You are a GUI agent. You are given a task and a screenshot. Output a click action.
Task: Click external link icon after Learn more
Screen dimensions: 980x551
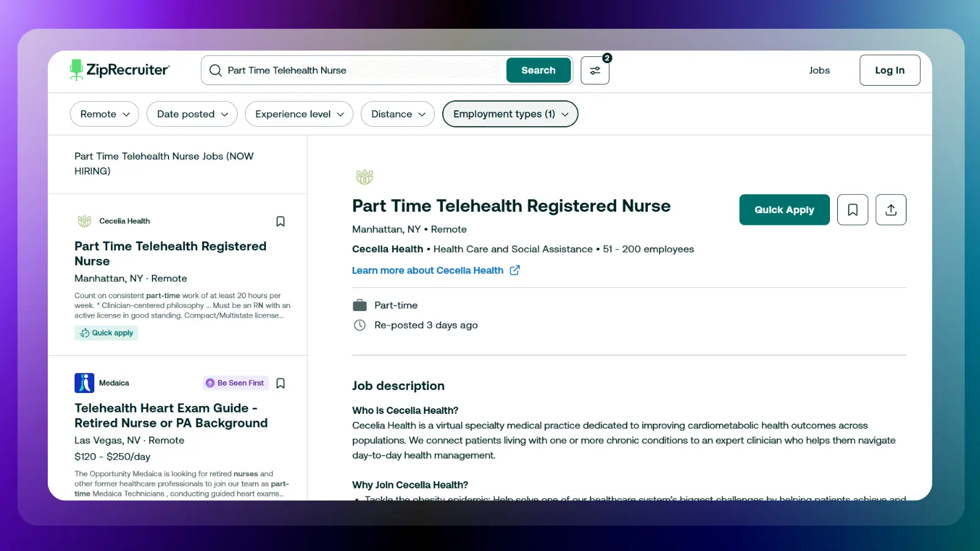(515, 270)
